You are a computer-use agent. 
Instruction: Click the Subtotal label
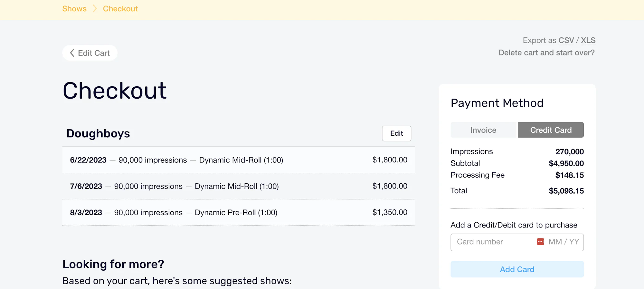[x=465, y=163]
